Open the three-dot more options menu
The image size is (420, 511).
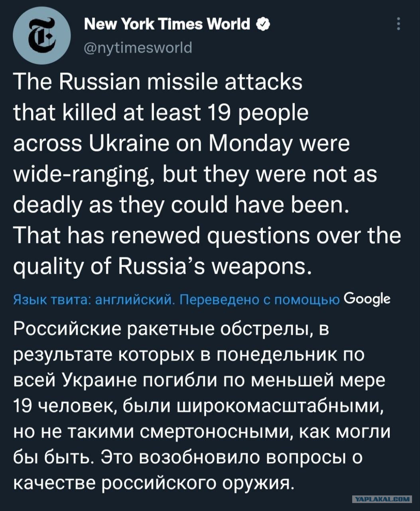coord(398,25)
